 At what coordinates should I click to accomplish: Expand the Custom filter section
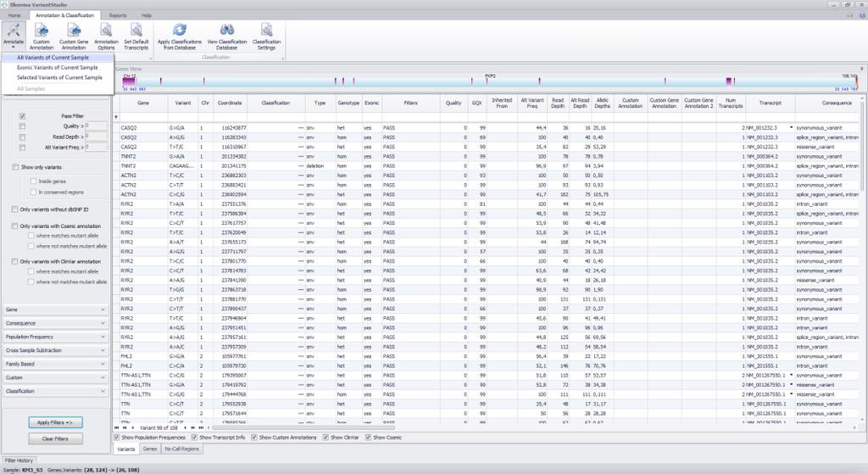coord(55,377)
